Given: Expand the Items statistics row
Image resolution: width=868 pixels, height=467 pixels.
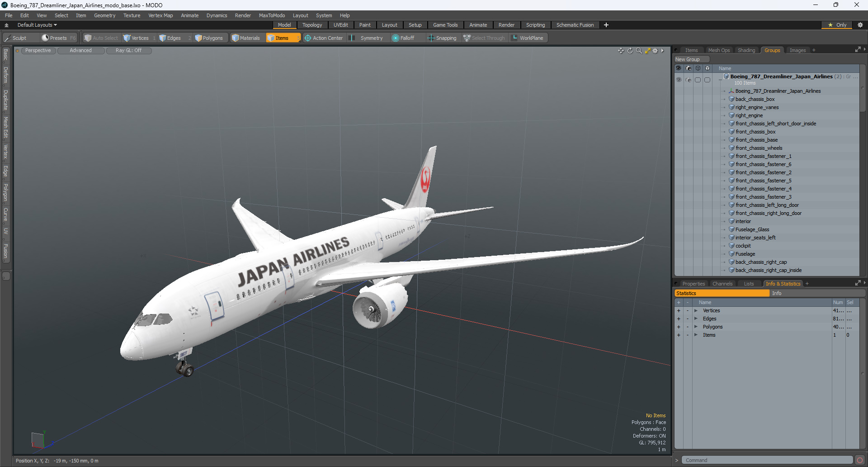Looking at the screenshot, I should pyautogui.click(x=696, y=335).
